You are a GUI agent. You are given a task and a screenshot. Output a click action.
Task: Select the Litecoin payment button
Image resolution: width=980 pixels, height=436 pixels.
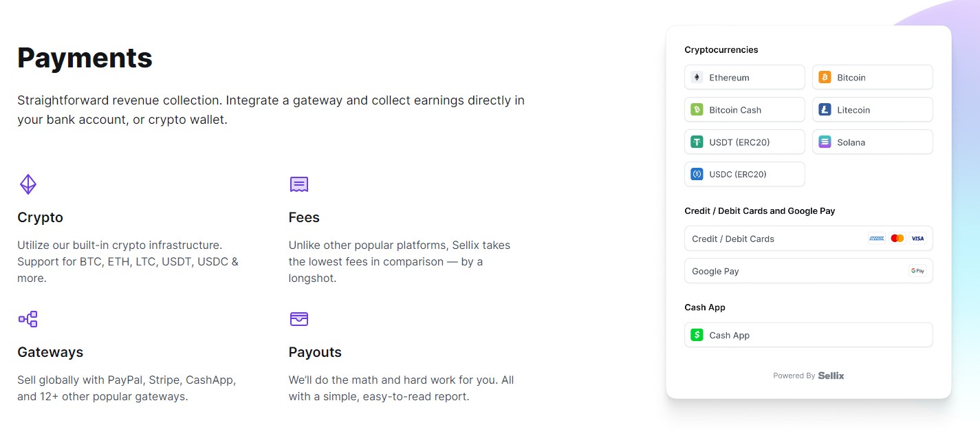[873, 110]
